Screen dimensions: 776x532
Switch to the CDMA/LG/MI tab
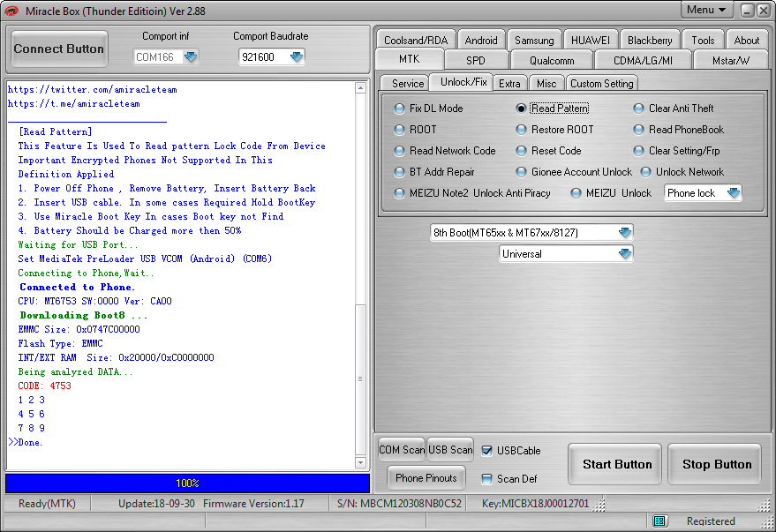tap(643, 60)
